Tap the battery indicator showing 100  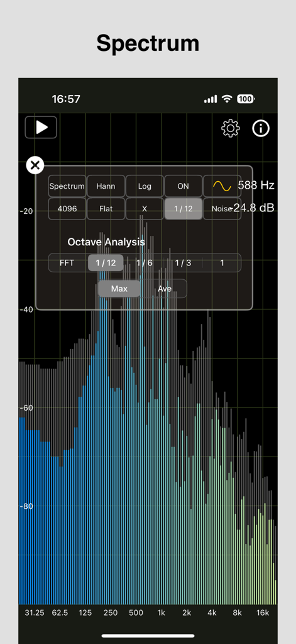coord(246,99)
